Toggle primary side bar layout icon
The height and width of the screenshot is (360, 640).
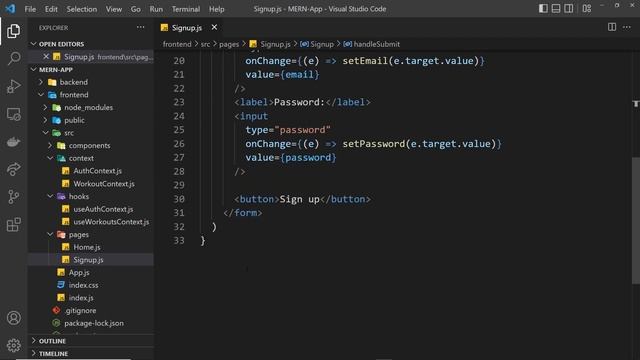(x=543, y=9)
